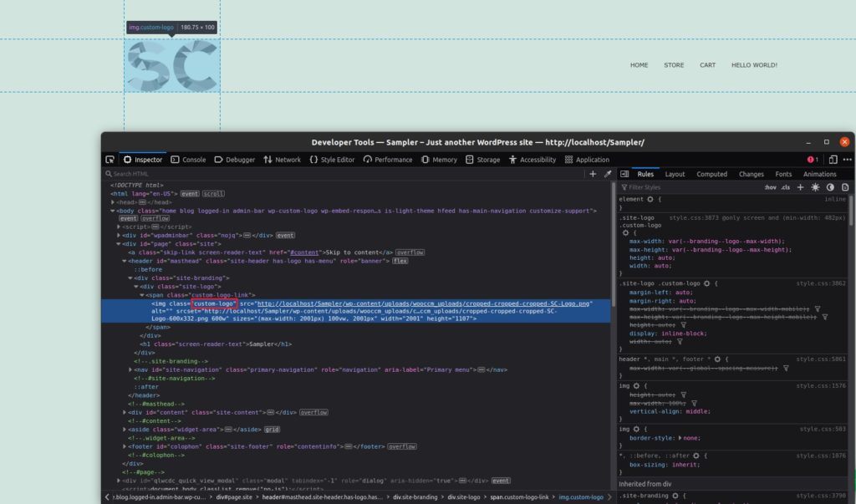856x504 pixels.
Task: Click the Search HTML field
Action: click(344, 174)
